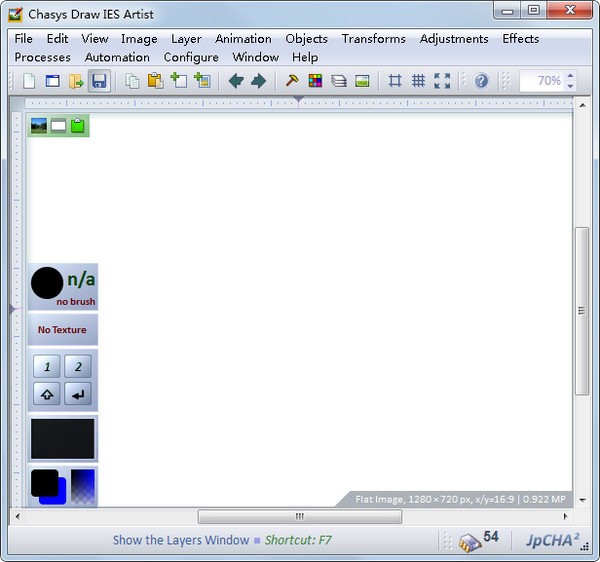The image size is (600, 562).
Task: Click the white rectangle canvas icon
Action: point(59,126)
